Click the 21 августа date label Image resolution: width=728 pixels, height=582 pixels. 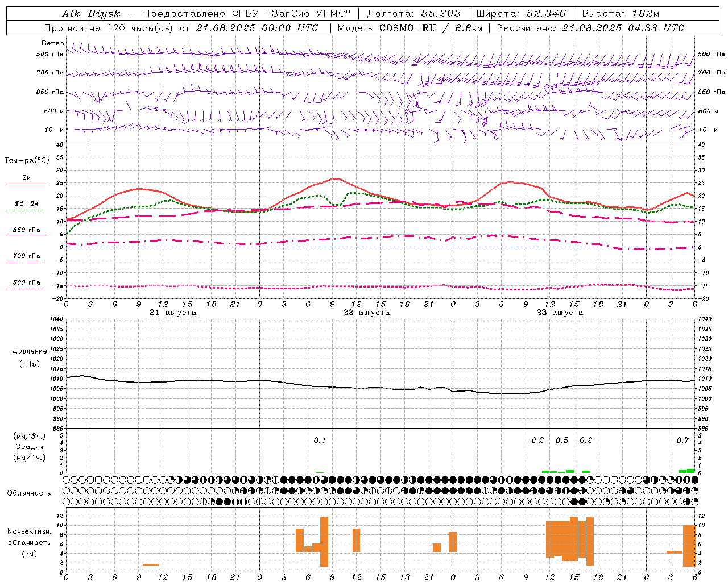(173, 313)
